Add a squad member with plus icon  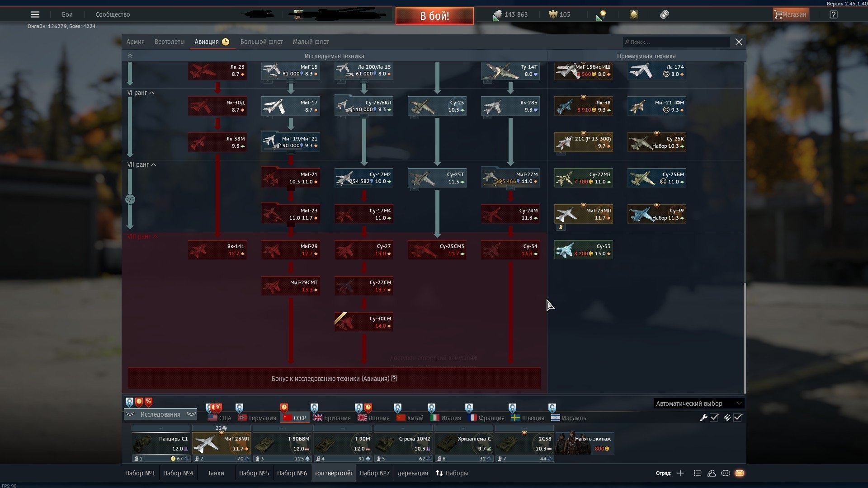(x=680, y=473)
